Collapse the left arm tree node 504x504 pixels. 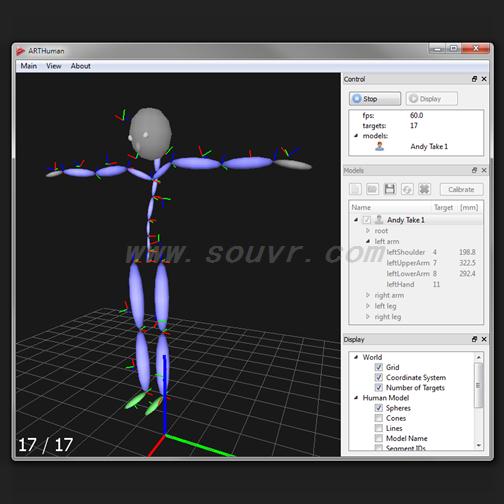(x=368, y=241)
